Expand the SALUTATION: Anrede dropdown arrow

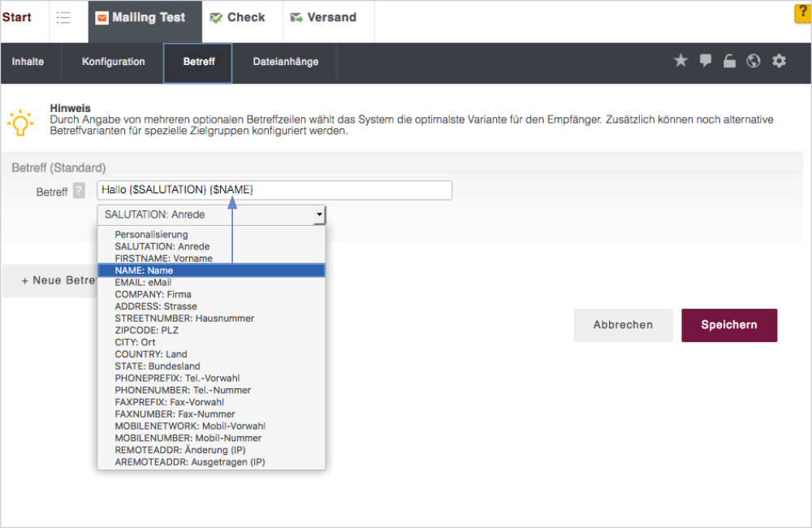[x=319, y=215]
